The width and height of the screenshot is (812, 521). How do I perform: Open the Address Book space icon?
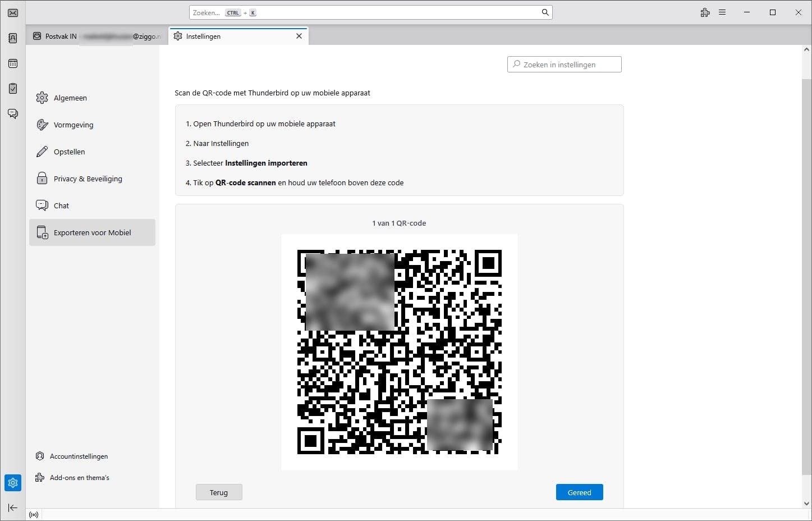(12, 38)
